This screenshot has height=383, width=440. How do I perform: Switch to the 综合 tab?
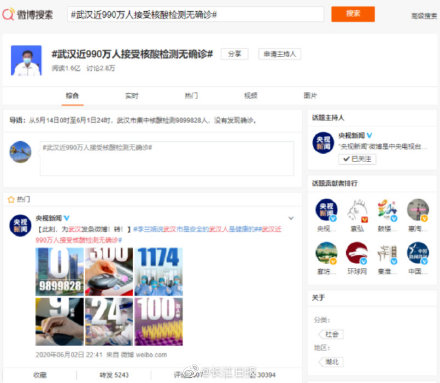pos(72,96)
